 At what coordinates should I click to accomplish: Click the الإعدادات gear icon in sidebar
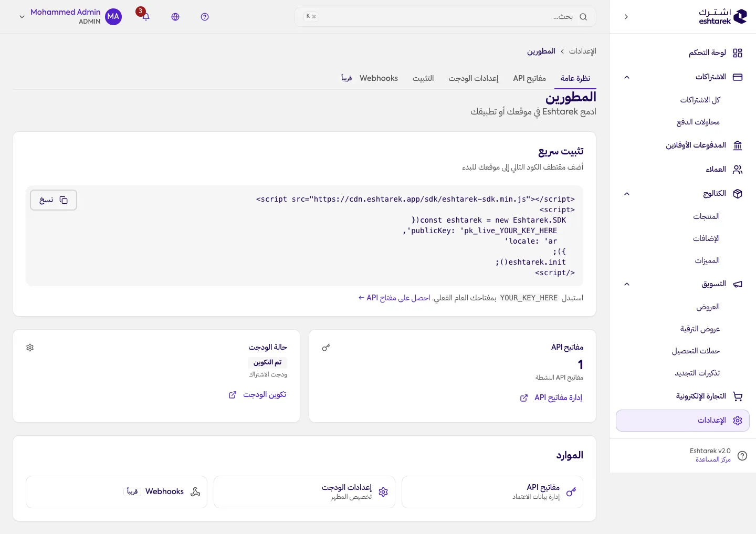pos(738,421)
